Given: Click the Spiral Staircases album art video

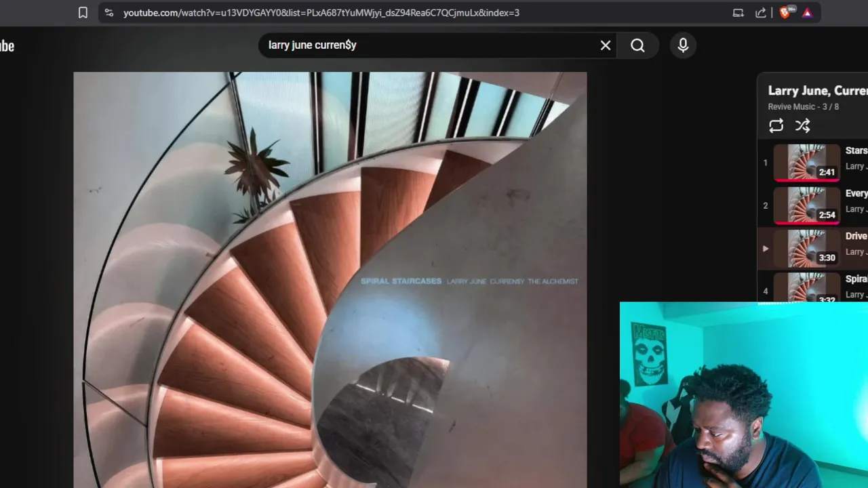Looking at the screenshot, I should 330,280.
